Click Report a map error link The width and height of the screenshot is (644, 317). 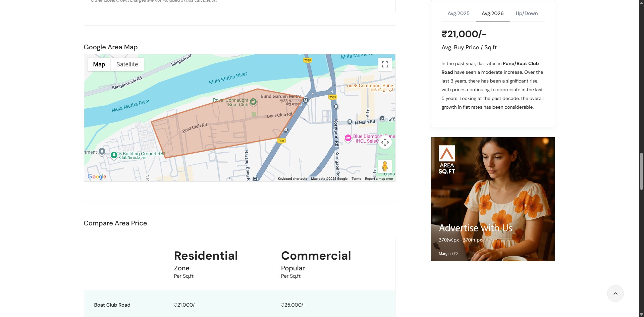pos(379,179)
